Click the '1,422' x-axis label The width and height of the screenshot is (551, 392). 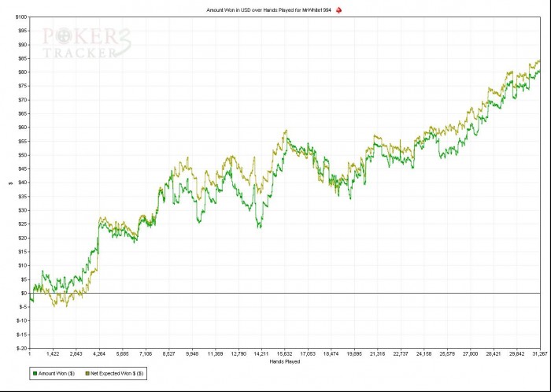tap(53, 353)
